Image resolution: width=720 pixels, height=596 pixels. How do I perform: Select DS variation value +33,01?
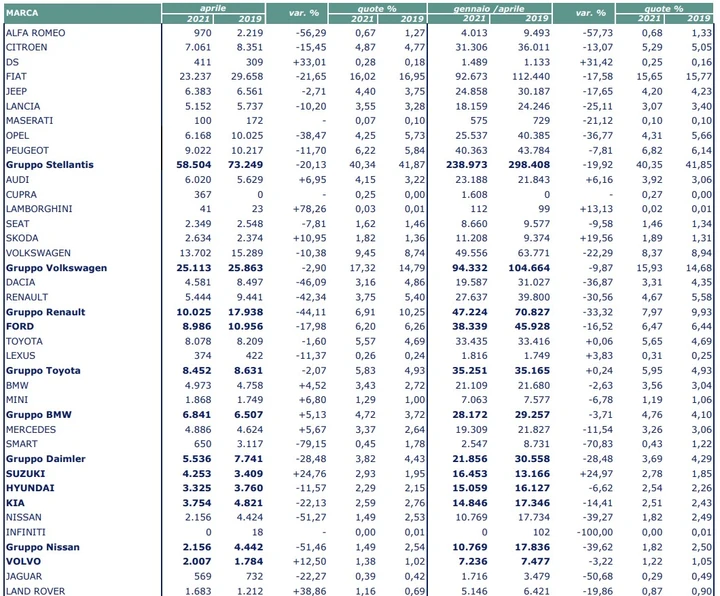tap(309, 62)
